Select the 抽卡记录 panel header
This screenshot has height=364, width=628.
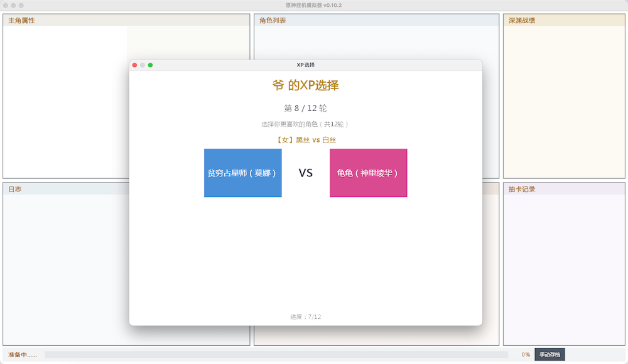pyautogui.click(x=564, y=189)
